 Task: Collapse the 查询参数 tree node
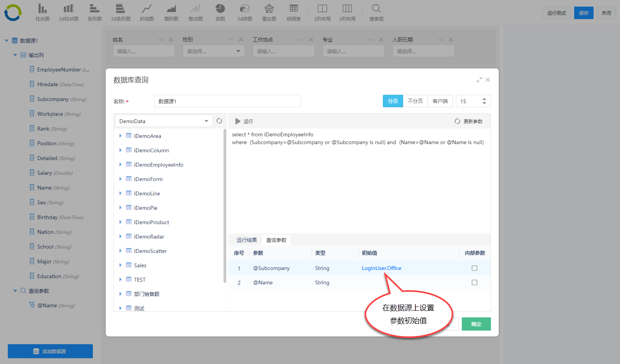pos(15,291)
